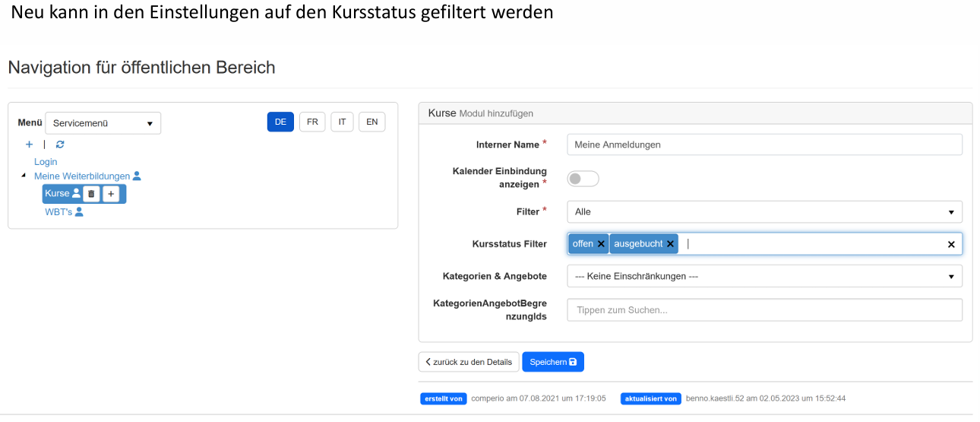Open the Filter 'Alle' dropdown

click(x=764, y=211)
